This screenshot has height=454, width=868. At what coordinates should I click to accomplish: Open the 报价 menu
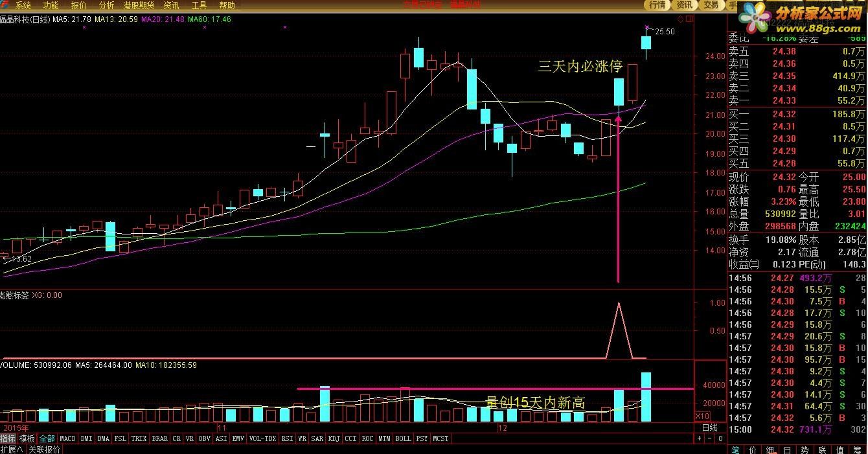tap(78, 5)
